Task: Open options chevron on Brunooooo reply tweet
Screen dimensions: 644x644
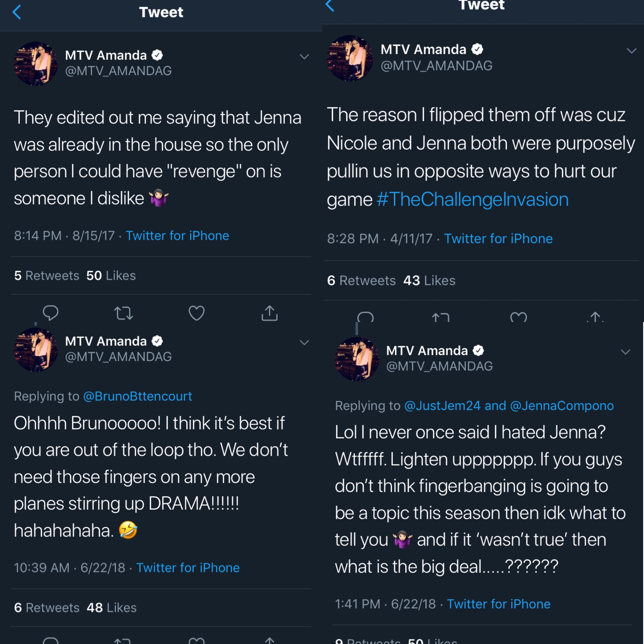Action: [304, 343]
